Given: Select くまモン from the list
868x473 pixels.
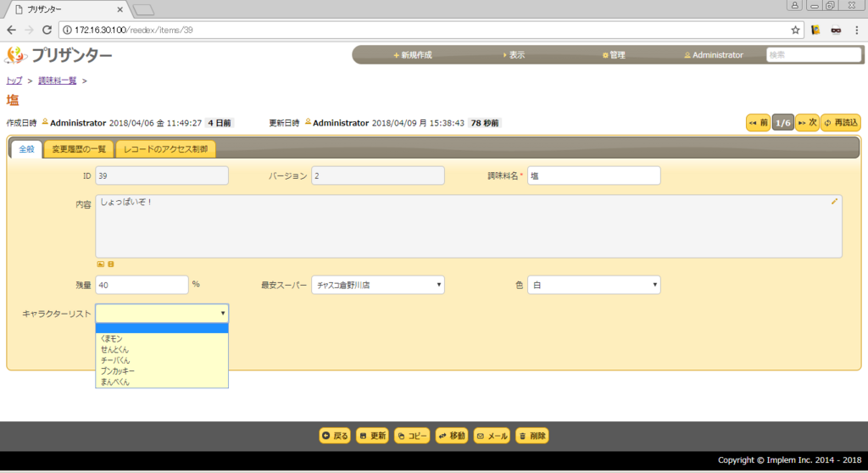Looking at the screenshot, I should click(x=162, y=338).
